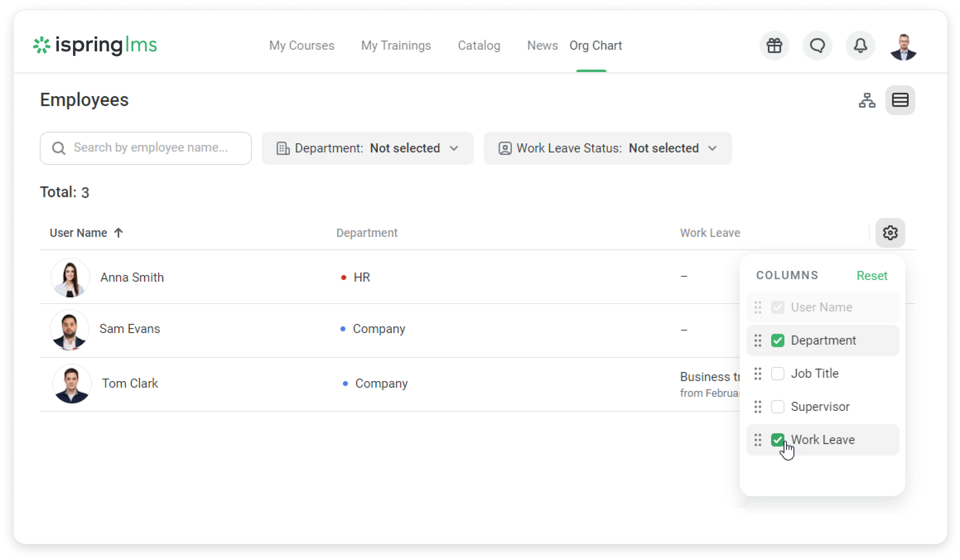The height and width of the screenshot is (560, 960).
Task: Click drag handle next to Job Title
Action: point(758,374)
